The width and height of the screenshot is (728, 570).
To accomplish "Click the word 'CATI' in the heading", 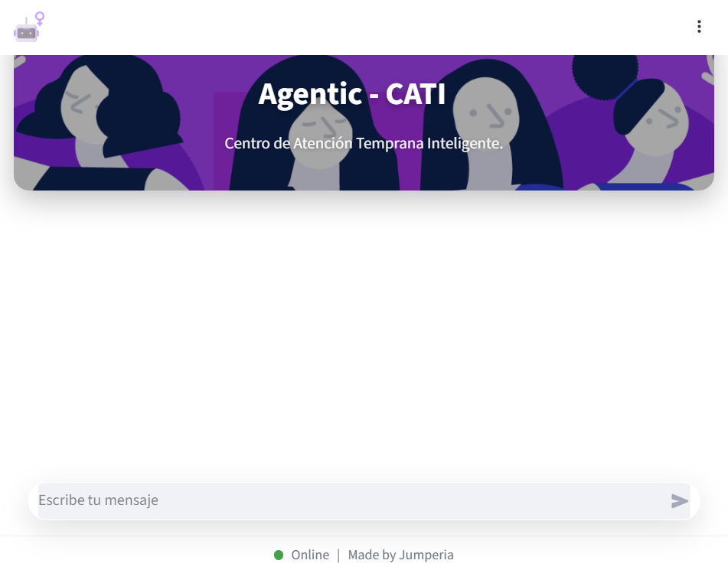I will click(x=416, y=94).
